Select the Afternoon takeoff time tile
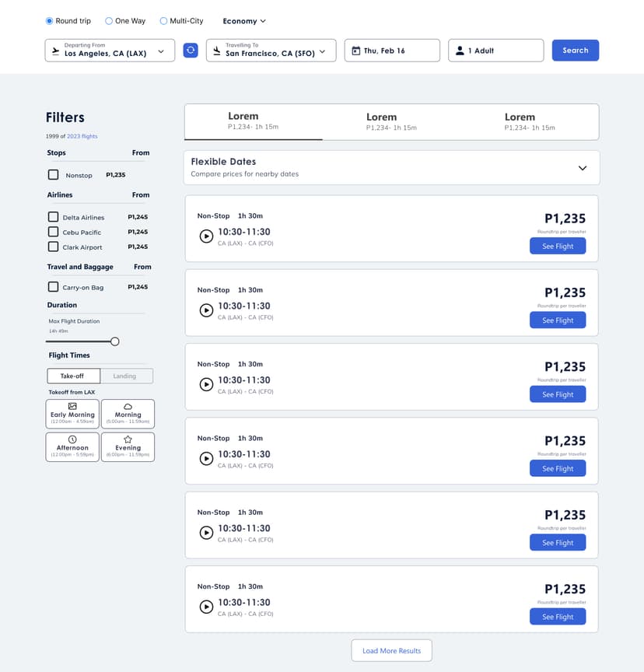 (x=72, y=447)
